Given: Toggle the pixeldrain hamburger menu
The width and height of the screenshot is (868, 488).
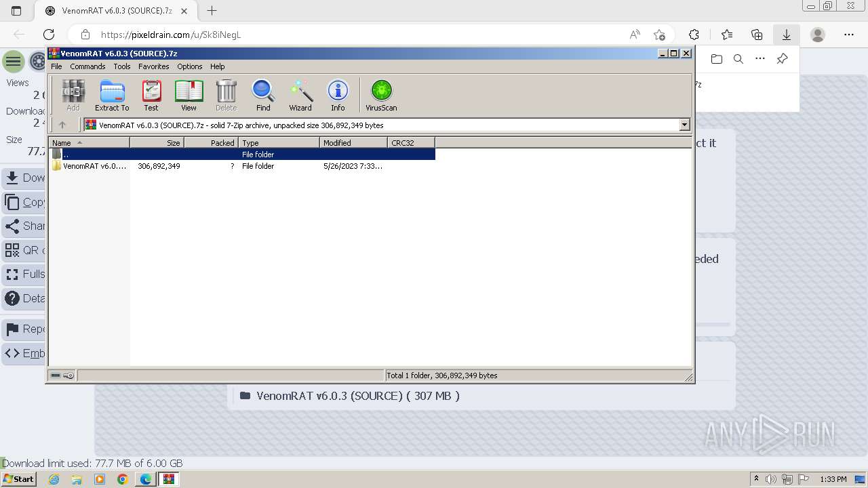Looking at the screenshot, I should pos(13,62).
